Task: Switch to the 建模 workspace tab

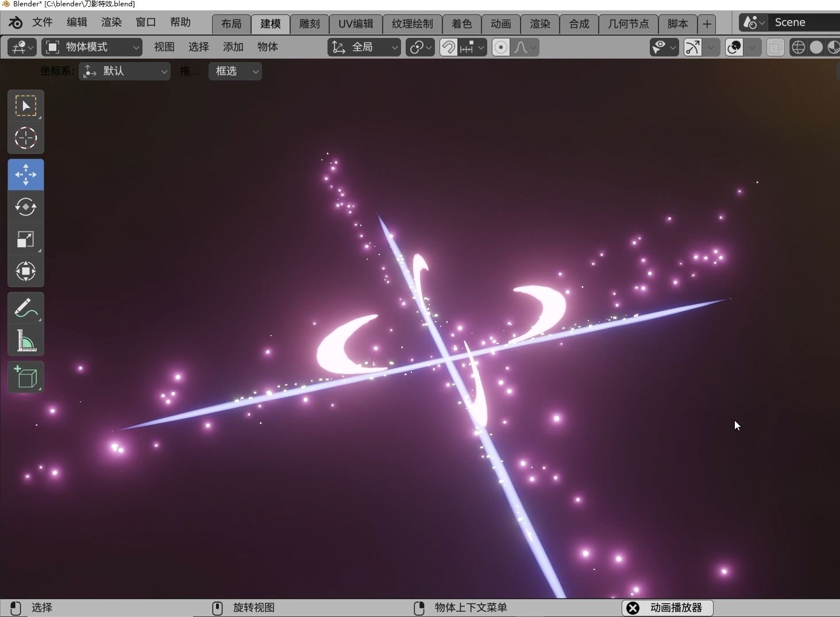Action: 271,24
